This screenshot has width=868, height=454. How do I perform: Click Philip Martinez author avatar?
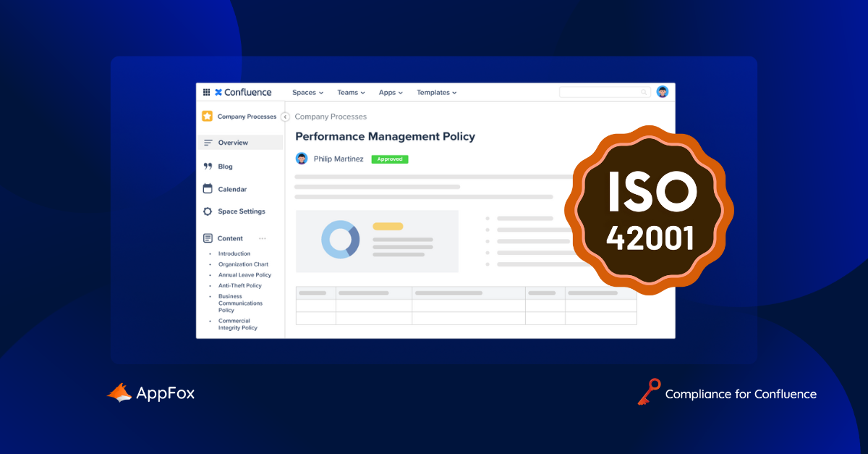(302, 159)
